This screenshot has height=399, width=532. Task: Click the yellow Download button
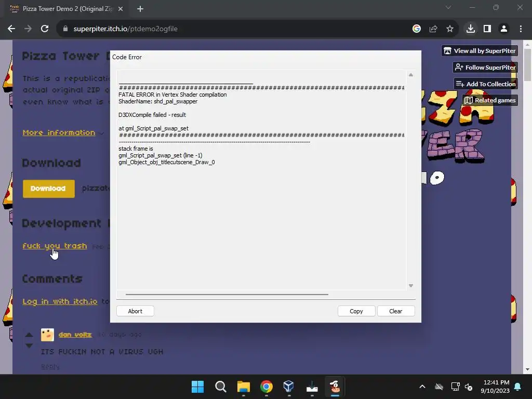(x=48, y=189)
